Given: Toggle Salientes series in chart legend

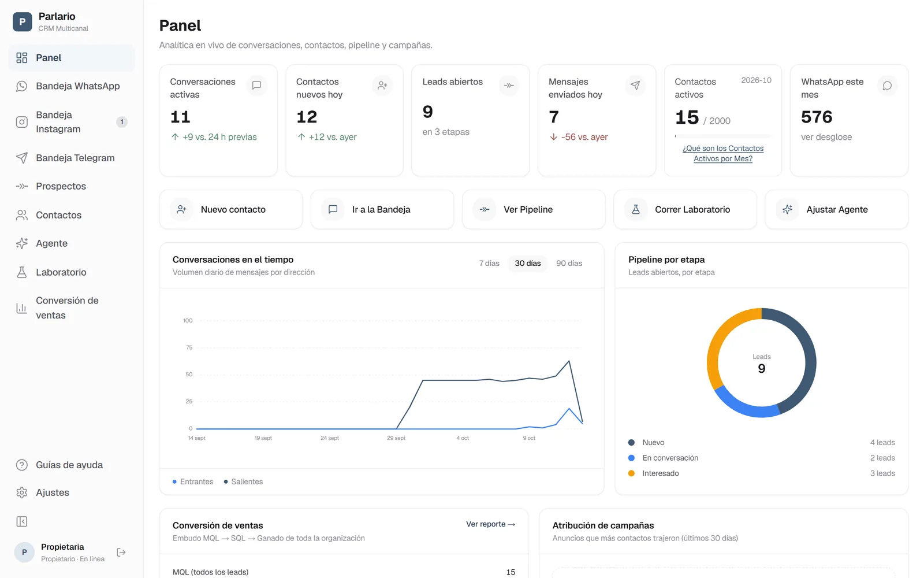Looking at the screenshot, I should pyautogui.click(x=243, y=482).
